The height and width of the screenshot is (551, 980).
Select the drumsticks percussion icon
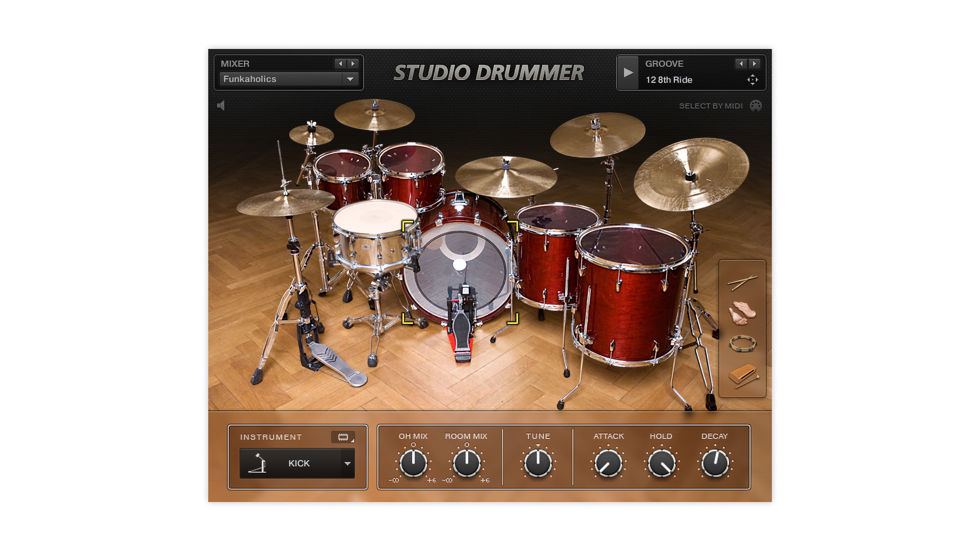point(742,282)
